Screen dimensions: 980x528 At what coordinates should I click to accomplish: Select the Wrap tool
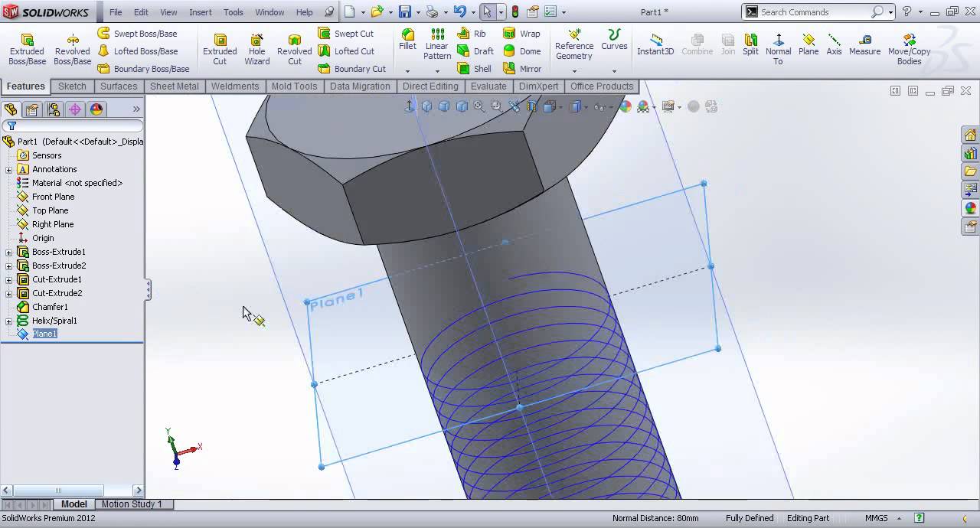coord(521,34)
